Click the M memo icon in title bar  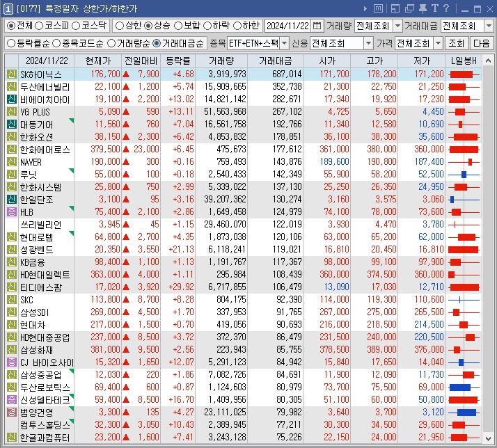[x=378, y=8]
